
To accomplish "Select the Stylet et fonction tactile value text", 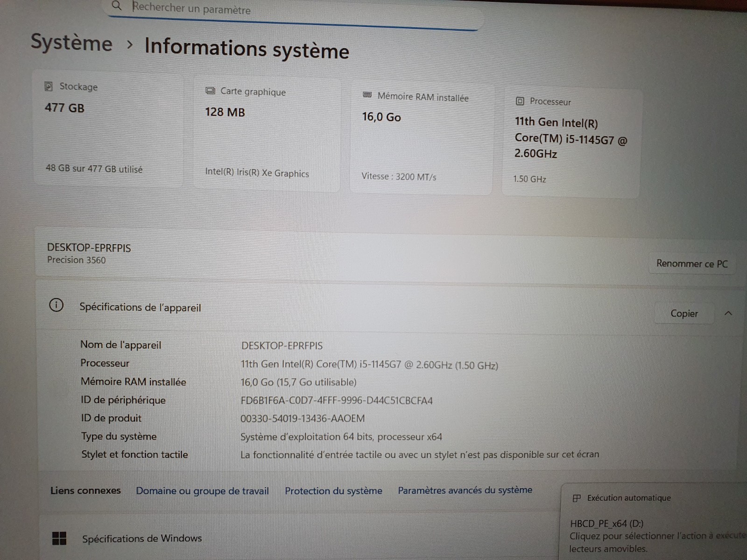I will click(x=420, y=454).
